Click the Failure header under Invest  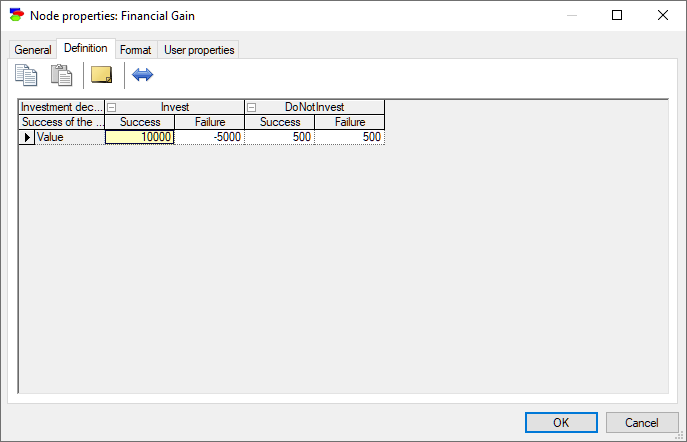click(x=210, y=122)
